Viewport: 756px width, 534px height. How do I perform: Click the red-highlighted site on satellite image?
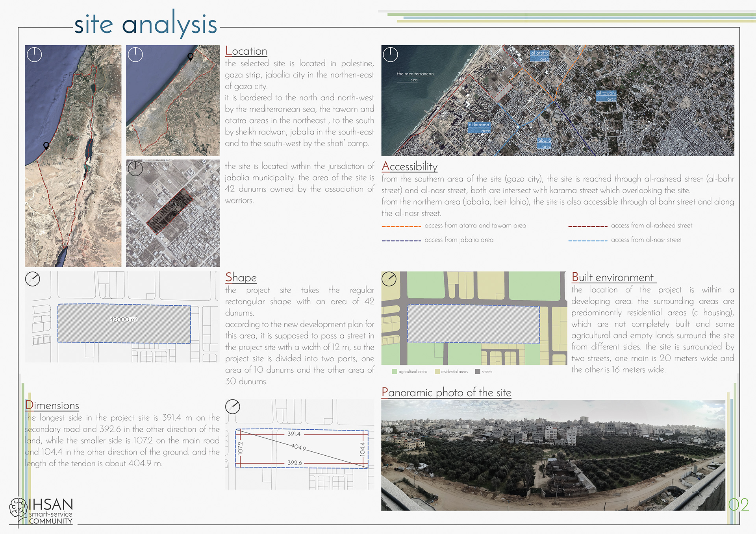[170, 211]
